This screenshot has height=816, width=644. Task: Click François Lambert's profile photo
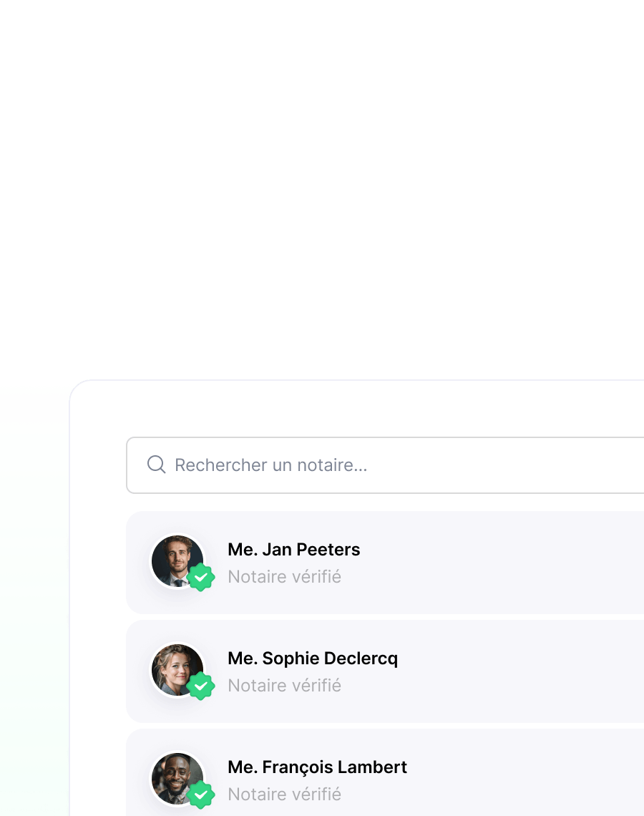point(177,779)
